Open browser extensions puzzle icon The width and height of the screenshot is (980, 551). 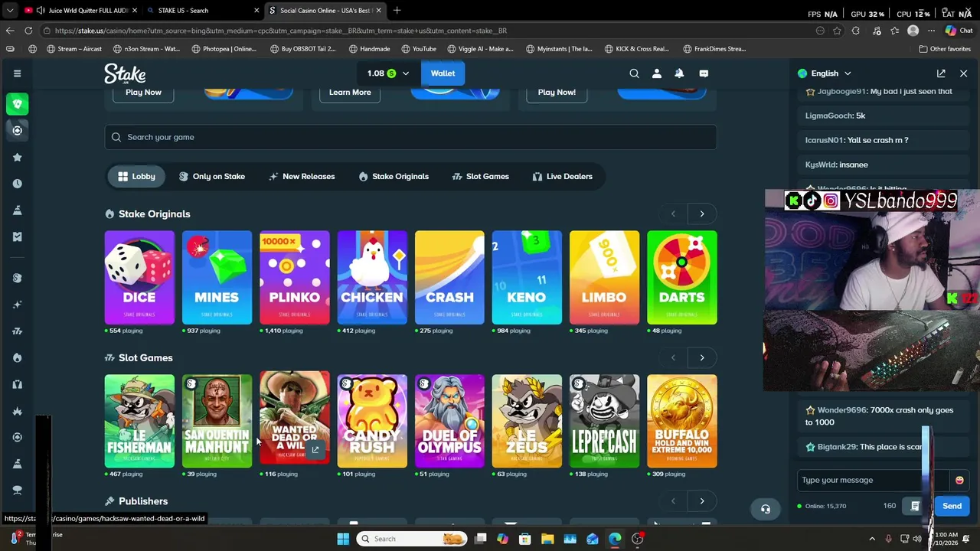click(856, 31)
